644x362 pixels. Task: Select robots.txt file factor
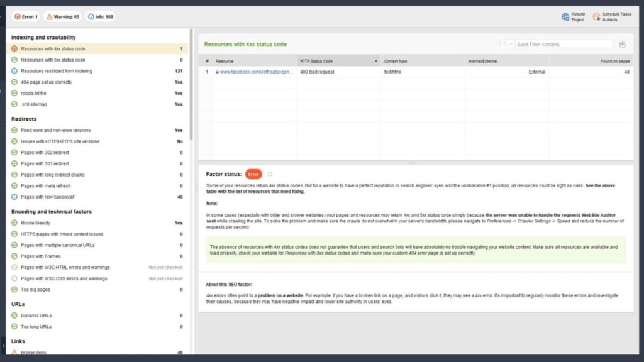[97, 93]
